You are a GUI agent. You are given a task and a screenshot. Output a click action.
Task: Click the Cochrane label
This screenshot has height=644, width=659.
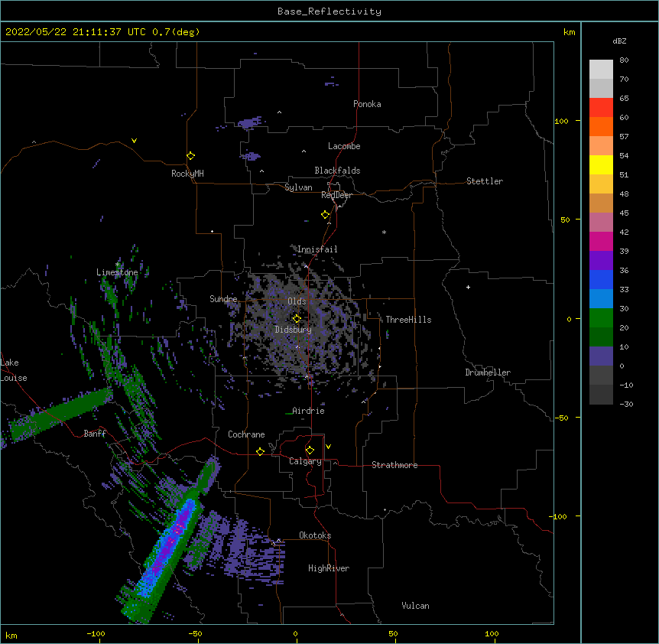point(246,434)
